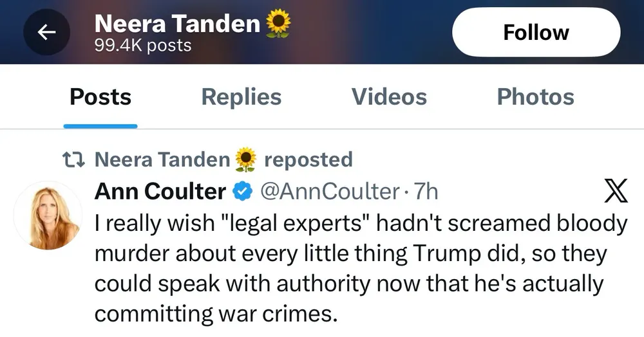This screenshot has height=337, width=644.
Task: Click Ann Coulter's blue verified badge
Action: click(242, 191)
